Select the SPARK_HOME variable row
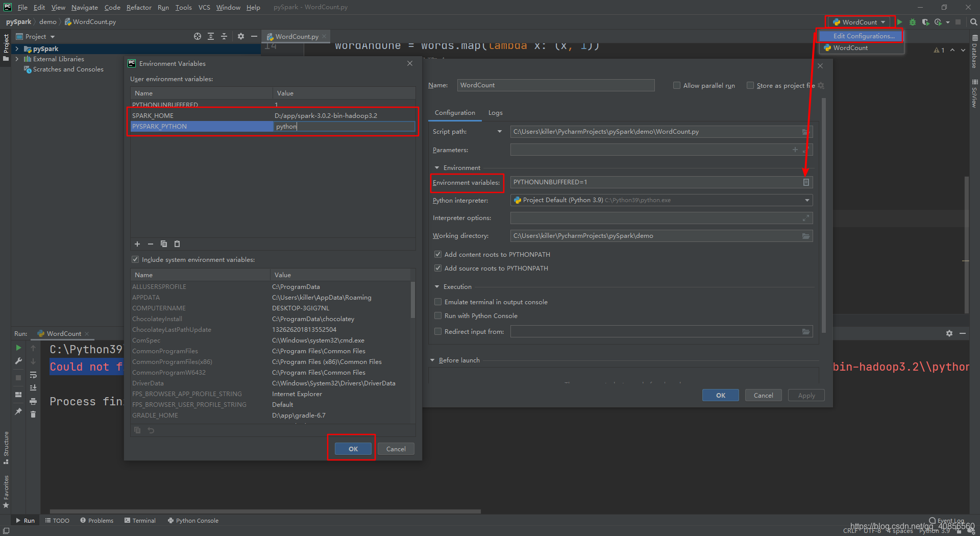This screenshot has height=536, width=980. pyautogui.click(x=273, y=115)
